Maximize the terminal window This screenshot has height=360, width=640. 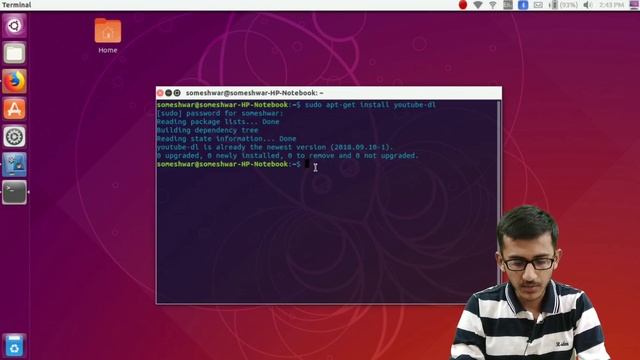point(177,93)
